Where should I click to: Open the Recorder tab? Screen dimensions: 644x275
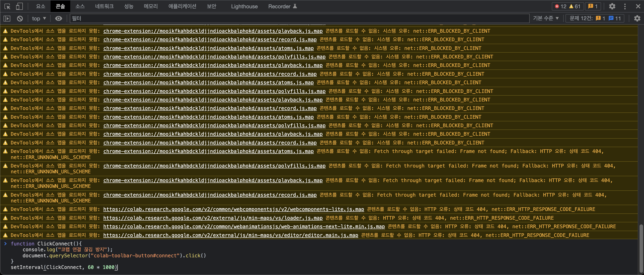pos(282,6)
